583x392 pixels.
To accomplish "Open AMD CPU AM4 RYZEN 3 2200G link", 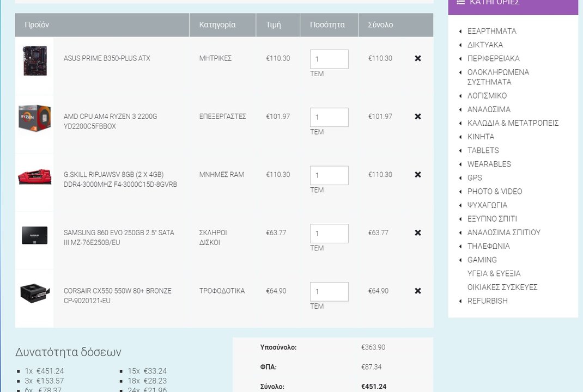I will [110, 121].
